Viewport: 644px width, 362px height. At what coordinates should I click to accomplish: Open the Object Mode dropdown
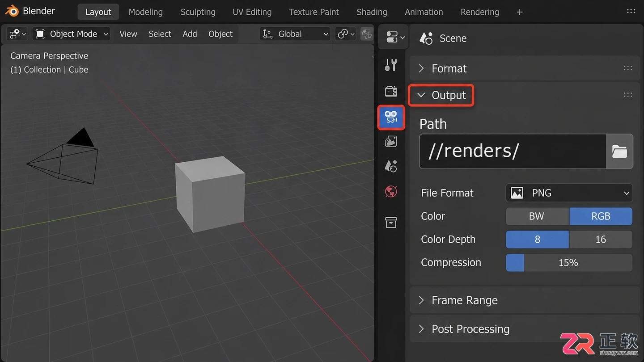[x=72, y=34]
